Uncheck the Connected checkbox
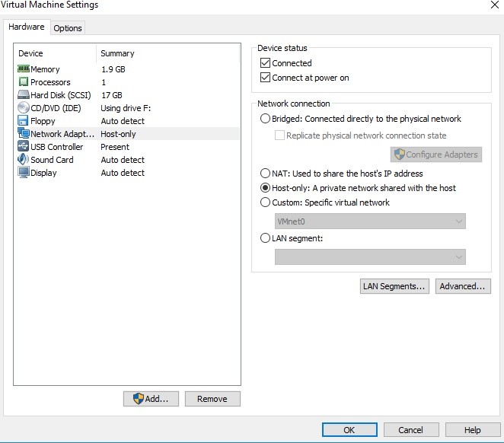 pyautogui.click(x=266, y=63)
